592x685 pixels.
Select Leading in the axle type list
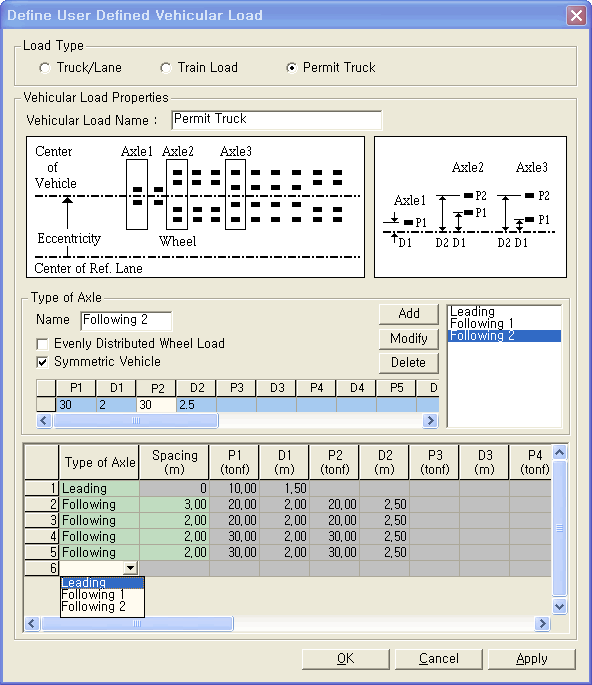[472, 311]
